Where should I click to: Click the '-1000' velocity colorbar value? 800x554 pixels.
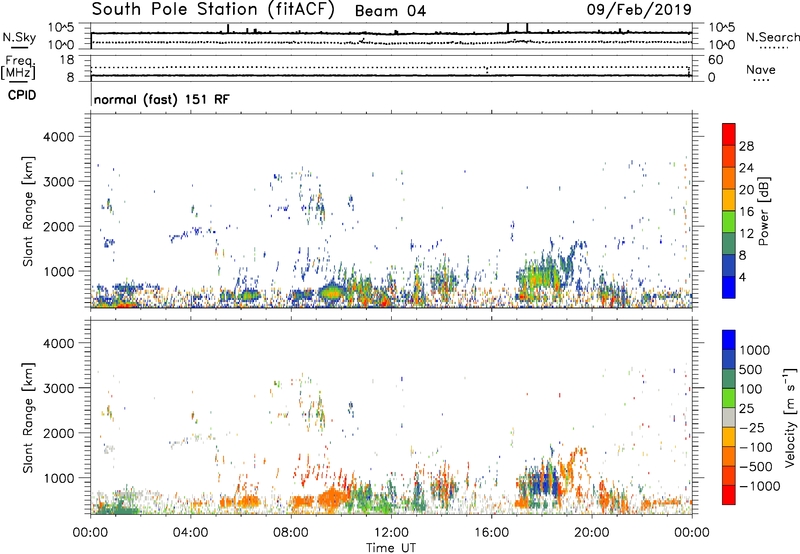760,486
